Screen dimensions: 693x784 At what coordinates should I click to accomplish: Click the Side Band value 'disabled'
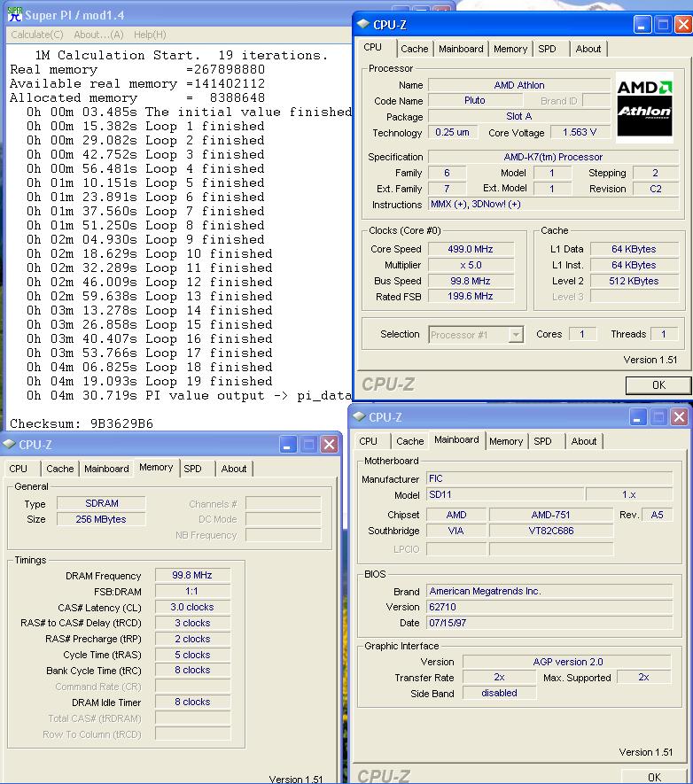[x=499, y=693]
